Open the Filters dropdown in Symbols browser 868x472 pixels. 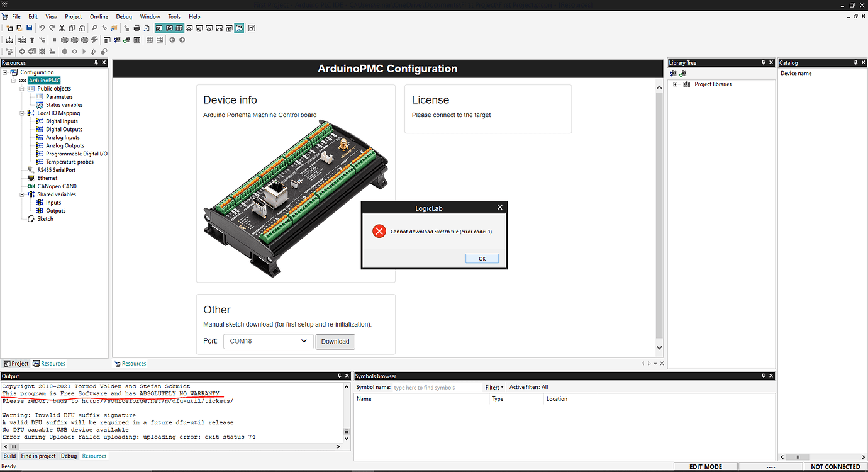click(494, 387)
